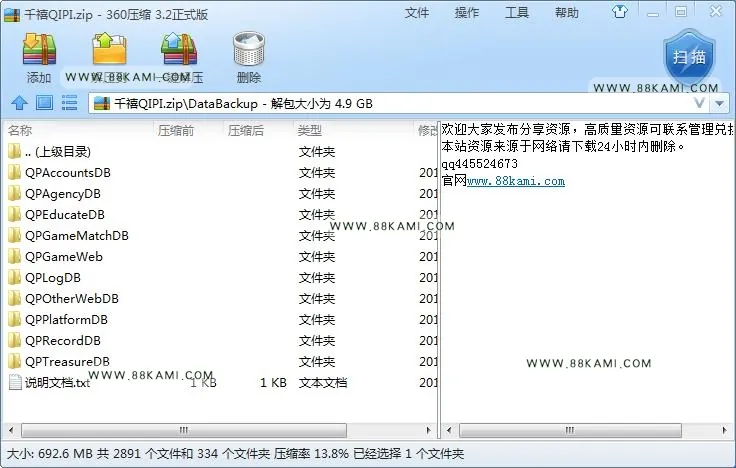Switch to list view mode button

[x=69, y=103]
